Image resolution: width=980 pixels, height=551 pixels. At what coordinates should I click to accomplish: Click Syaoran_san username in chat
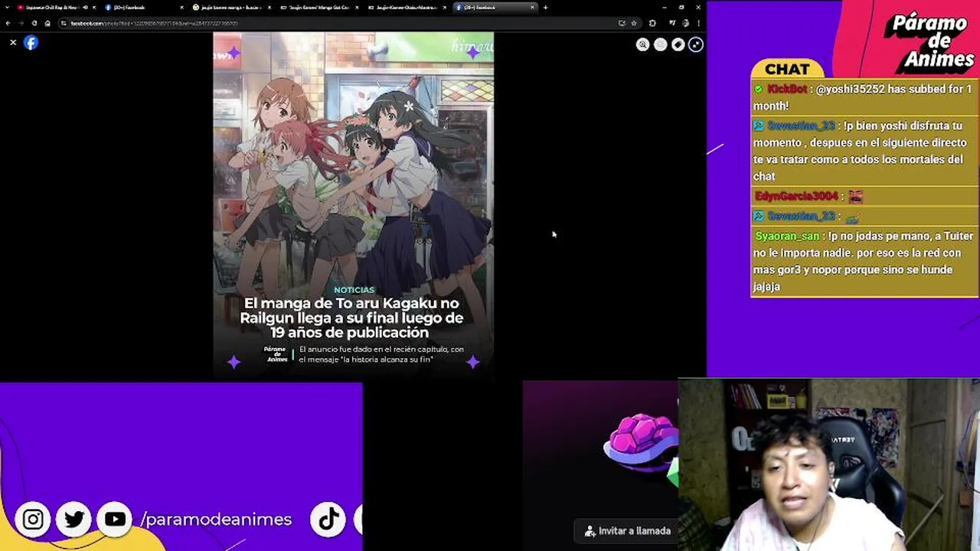[787, 236]
